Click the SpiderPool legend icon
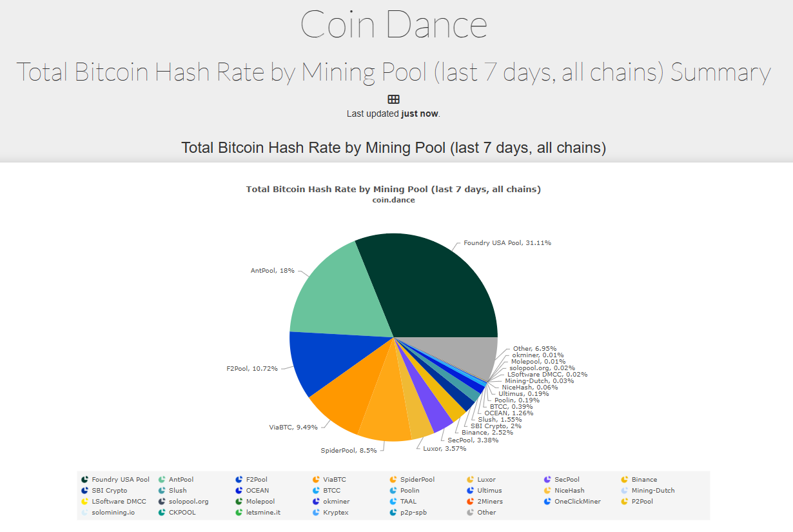 tap(393, 479)
